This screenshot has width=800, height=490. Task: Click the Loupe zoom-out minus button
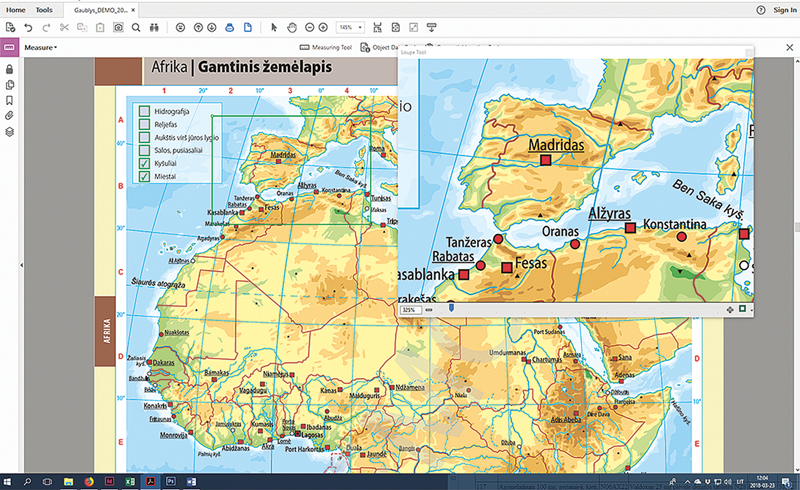pyautogui.click(x=429, y=309)
